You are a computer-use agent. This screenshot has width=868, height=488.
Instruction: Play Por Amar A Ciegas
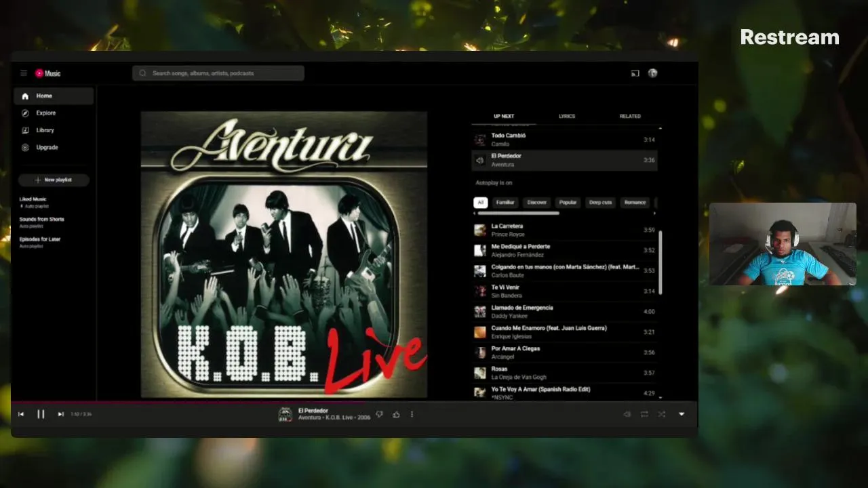coord(564,352)
